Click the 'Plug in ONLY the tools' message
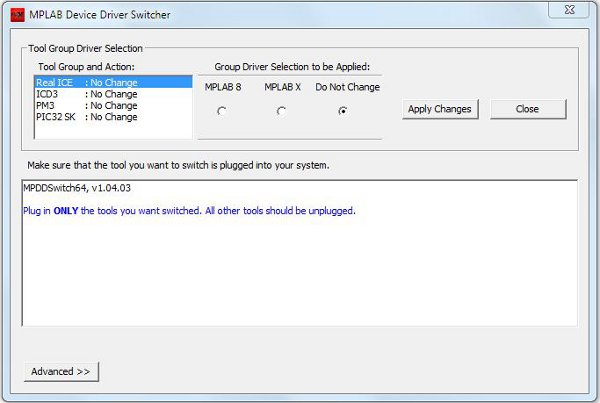The width and height of the screenshot is (600, 403). 189,211
